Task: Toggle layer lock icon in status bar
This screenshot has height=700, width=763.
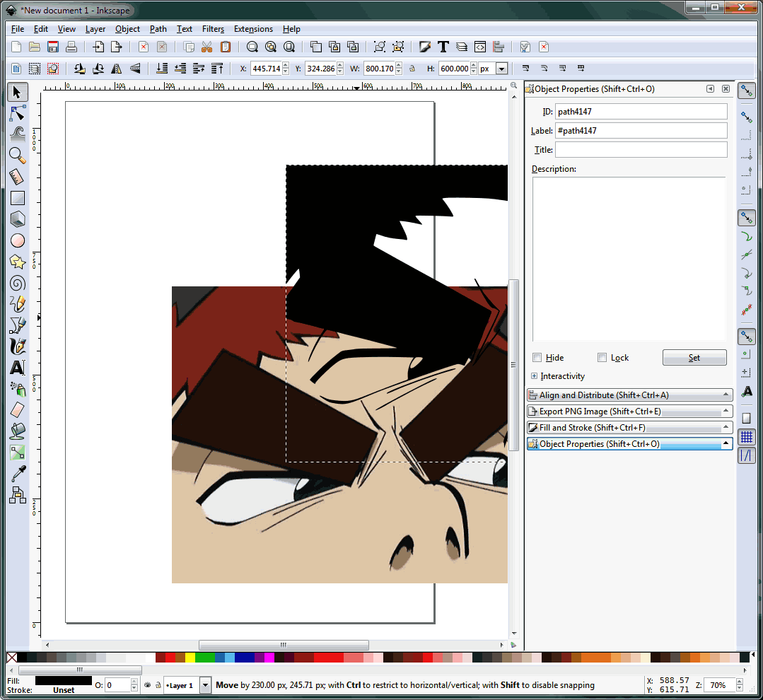Action: pyautogui.click(x=158, y=685)
